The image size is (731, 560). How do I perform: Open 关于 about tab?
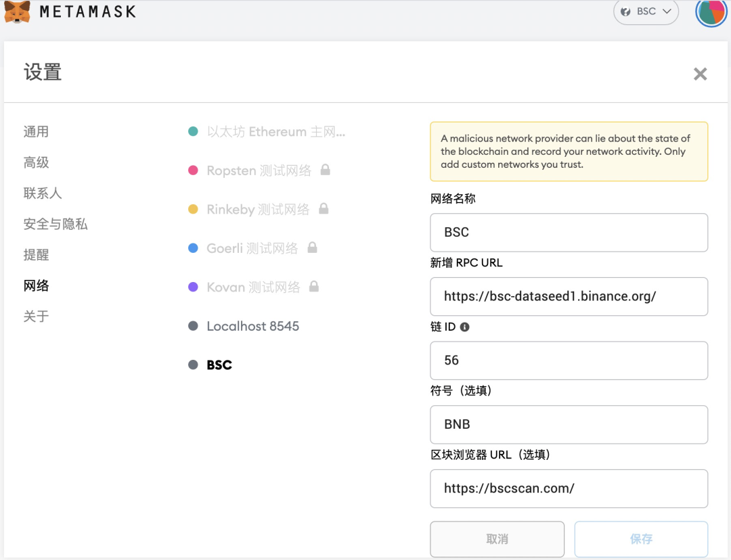(36, 317)
